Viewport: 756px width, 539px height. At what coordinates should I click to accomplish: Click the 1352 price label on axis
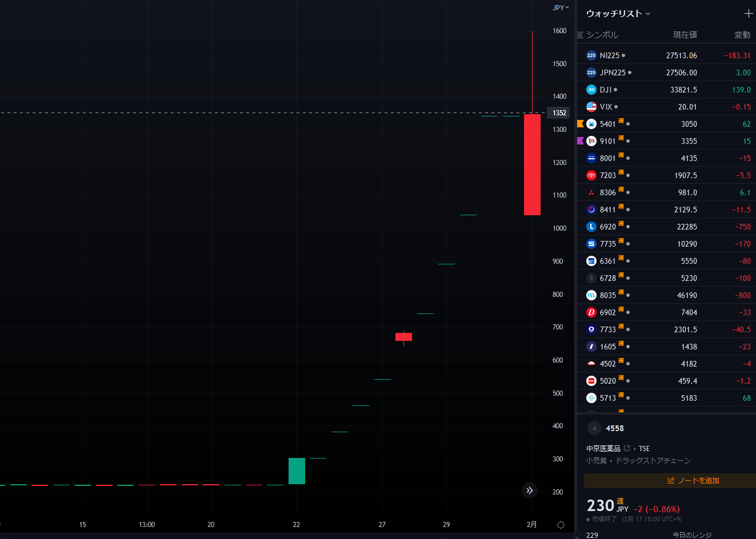pos(559,113)
